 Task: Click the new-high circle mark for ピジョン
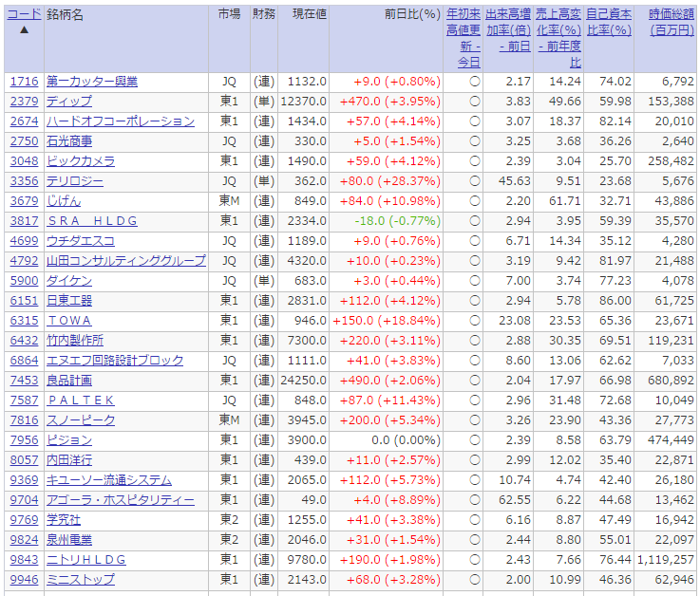click(x=475, y=439)
